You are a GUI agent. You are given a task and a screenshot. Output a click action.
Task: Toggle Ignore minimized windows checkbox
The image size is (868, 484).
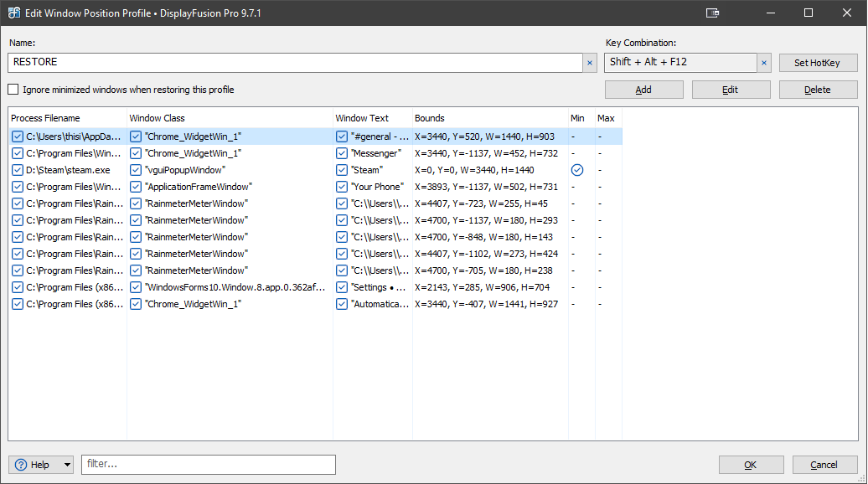[x=13, y=90]
